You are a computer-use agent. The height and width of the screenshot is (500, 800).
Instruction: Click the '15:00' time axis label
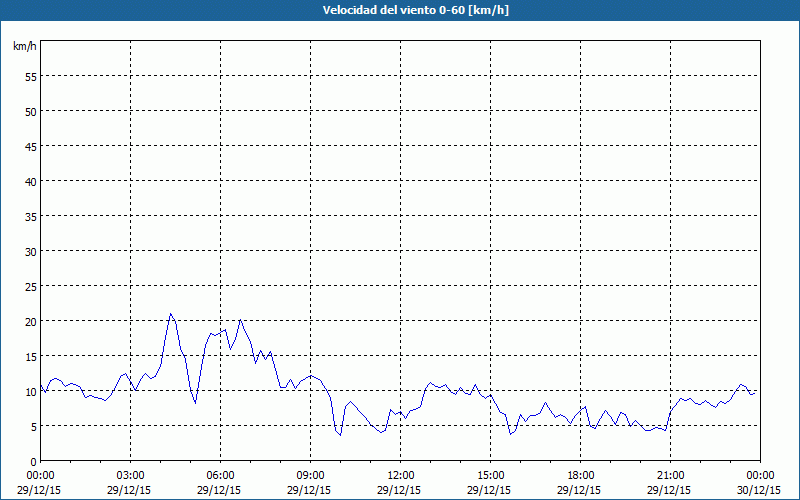pos(490,476)
